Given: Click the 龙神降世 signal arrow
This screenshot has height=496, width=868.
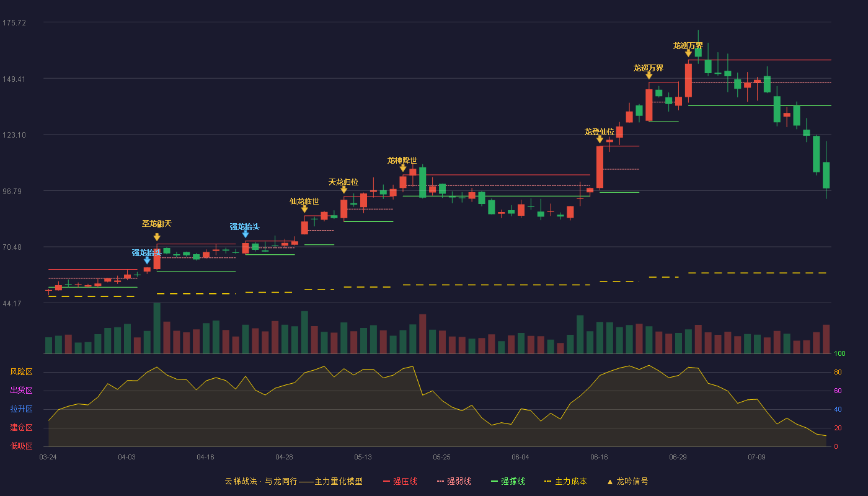Looking at the screenshot, I should [x=403, y=168].
